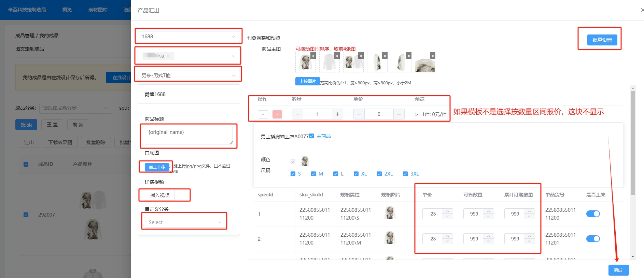Open the 1688 platform dropdown
Viewport: 644px width, 278px height.
click(188, 37)
